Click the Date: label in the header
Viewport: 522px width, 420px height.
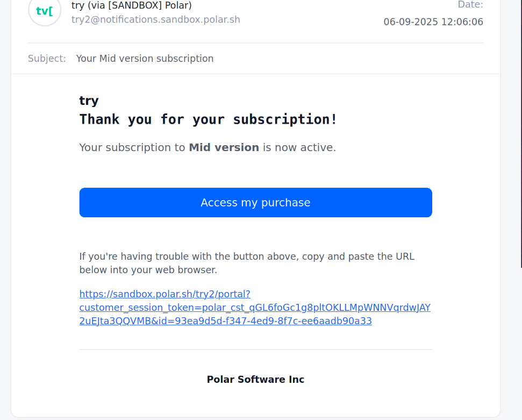click(x=470, y=5)
